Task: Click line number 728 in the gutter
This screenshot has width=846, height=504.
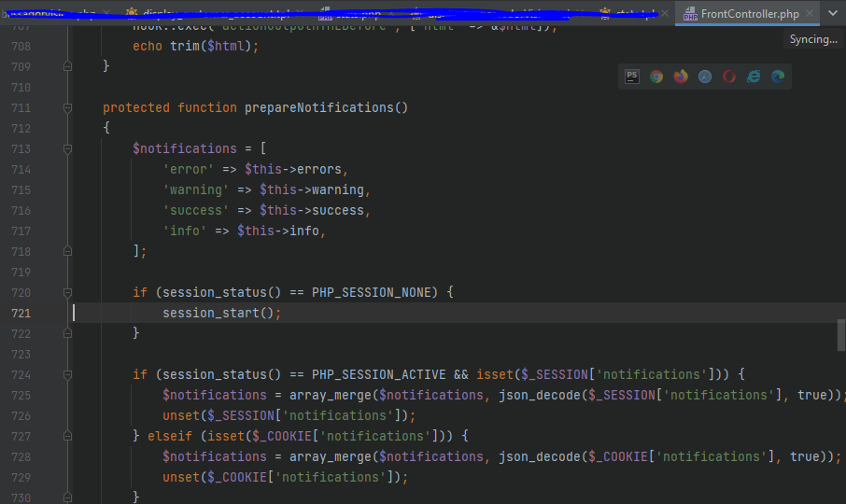Action: pos(21,457)
